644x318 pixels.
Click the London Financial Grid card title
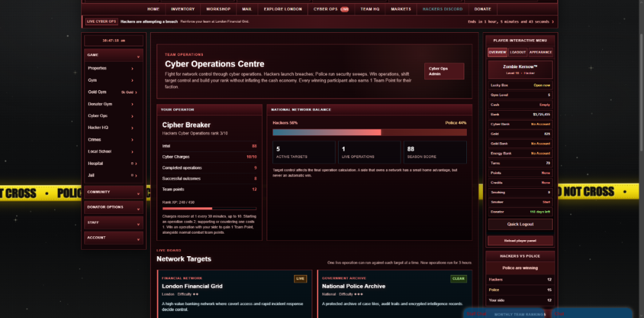point(192,286)
